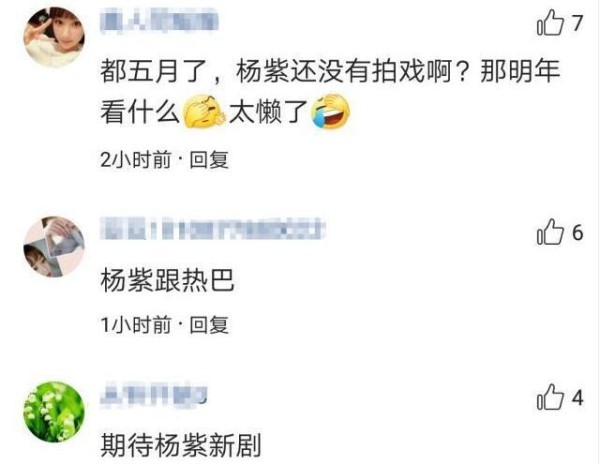600x464 pixels.
Task: Open blurred username above 期待杨紫新剧
Action: point(154,393)
